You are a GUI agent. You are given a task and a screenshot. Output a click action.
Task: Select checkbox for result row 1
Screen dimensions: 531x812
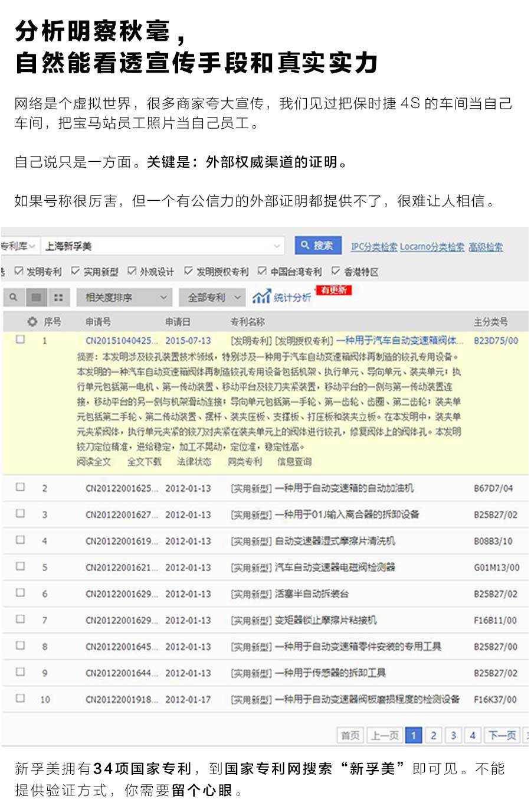21,340
